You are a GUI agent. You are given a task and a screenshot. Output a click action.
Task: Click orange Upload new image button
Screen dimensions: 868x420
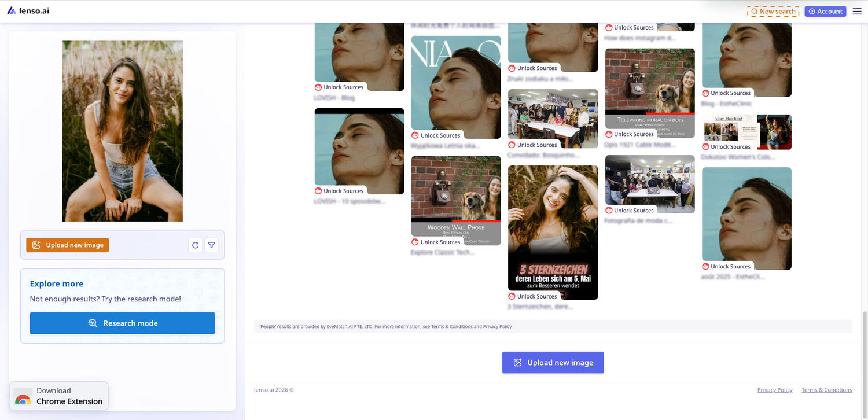coord(68,245)
